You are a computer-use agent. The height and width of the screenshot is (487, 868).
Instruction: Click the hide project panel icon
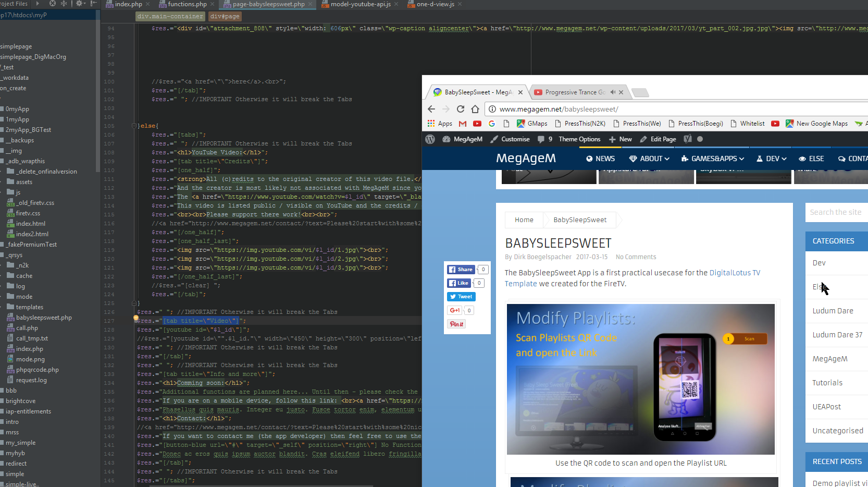click(x=94, y=4)
